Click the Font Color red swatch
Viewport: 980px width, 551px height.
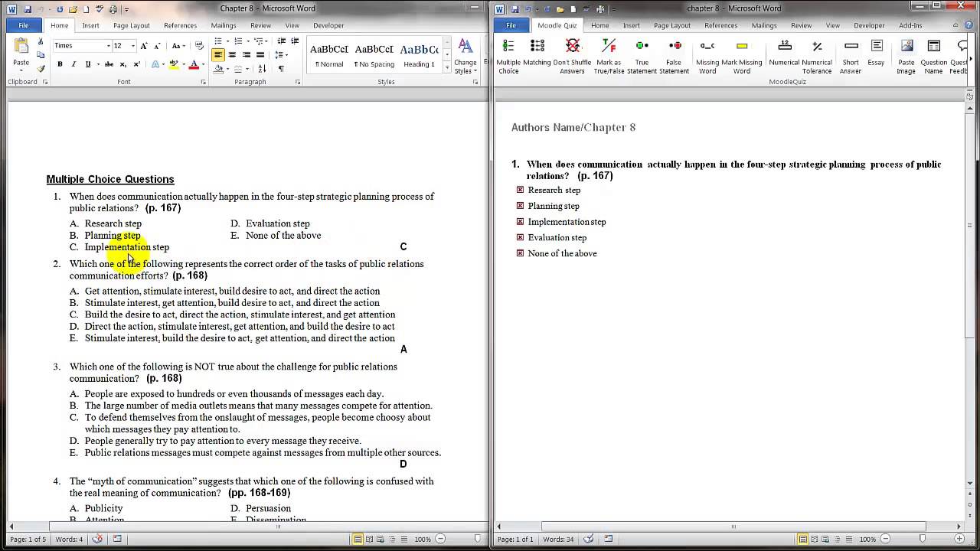[x=194, y=65]
